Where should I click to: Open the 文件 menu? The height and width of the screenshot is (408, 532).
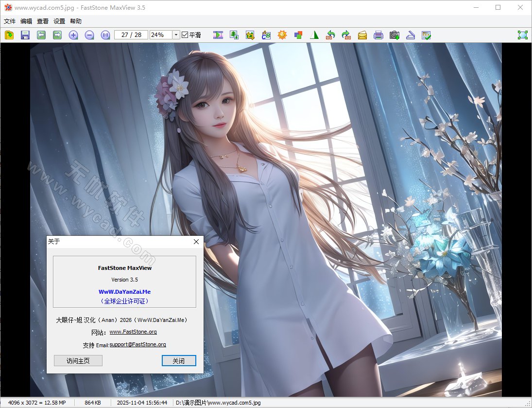pyautogui.click(x=9, y=21)
